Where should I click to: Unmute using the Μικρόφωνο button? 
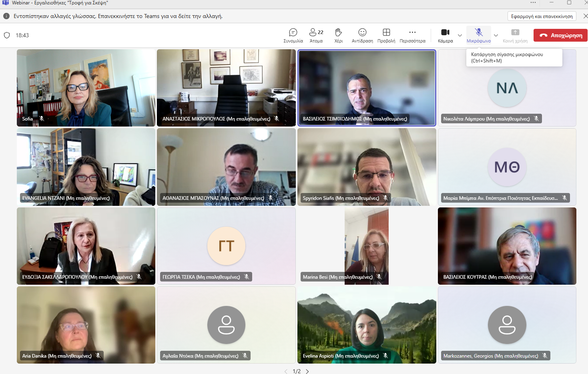478,35
